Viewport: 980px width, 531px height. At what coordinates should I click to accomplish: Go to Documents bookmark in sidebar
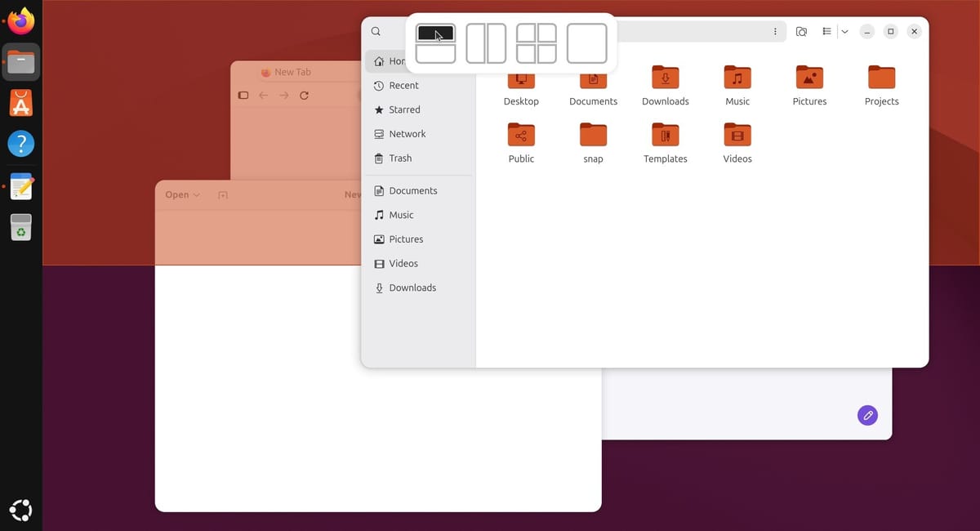tap(418, 190)
